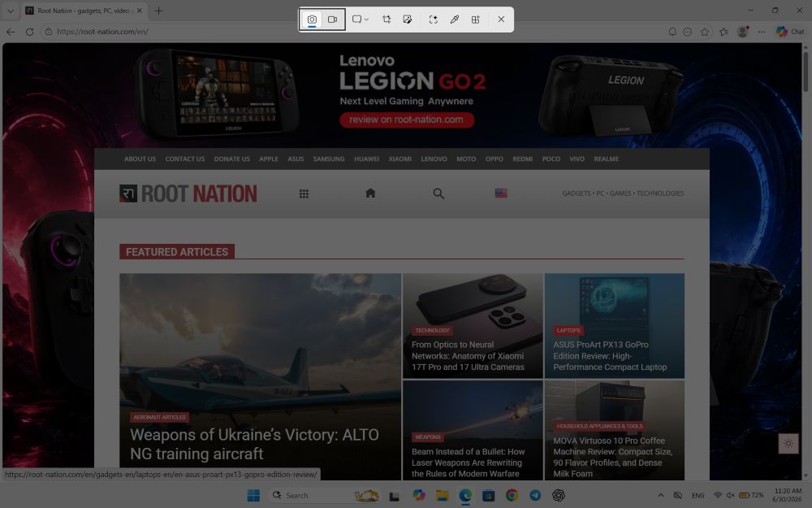
Task: Open the Edge profile avatar
Action: pos(743,32)
